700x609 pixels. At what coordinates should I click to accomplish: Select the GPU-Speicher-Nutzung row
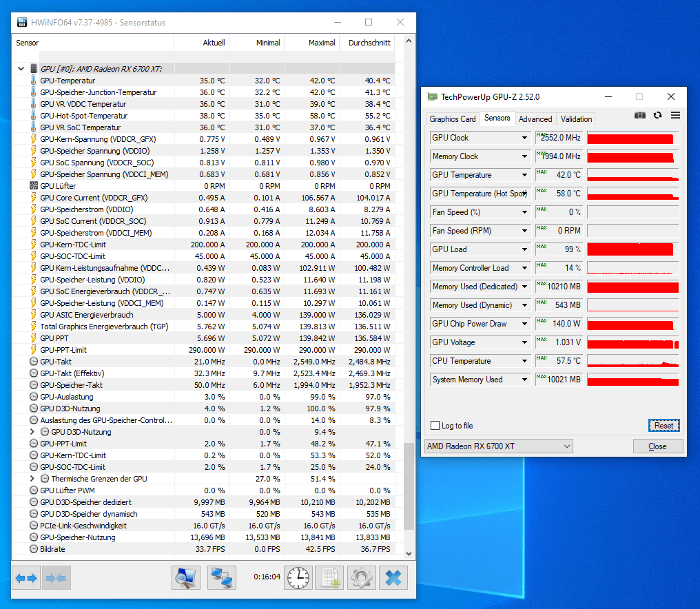click(203, 537)
